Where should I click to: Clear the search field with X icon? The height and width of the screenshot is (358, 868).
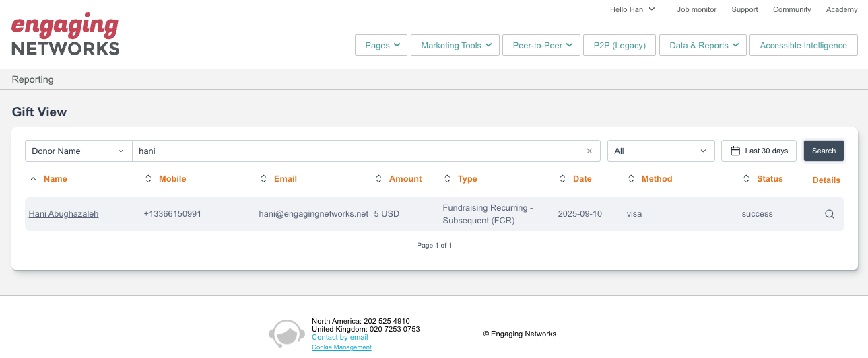589,151
